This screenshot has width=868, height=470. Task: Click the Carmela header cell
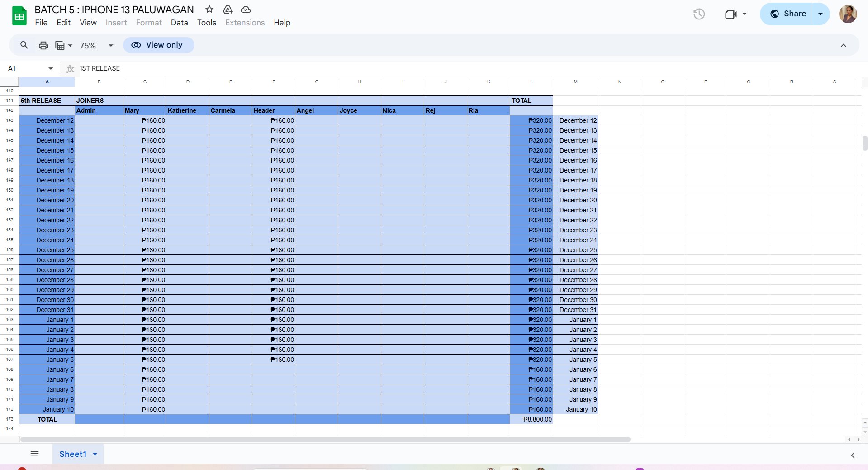[231, 110]
